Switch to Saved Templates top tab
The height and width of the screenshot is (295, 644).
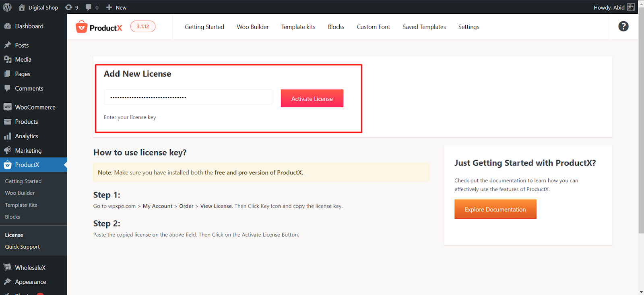coord(424,27)
